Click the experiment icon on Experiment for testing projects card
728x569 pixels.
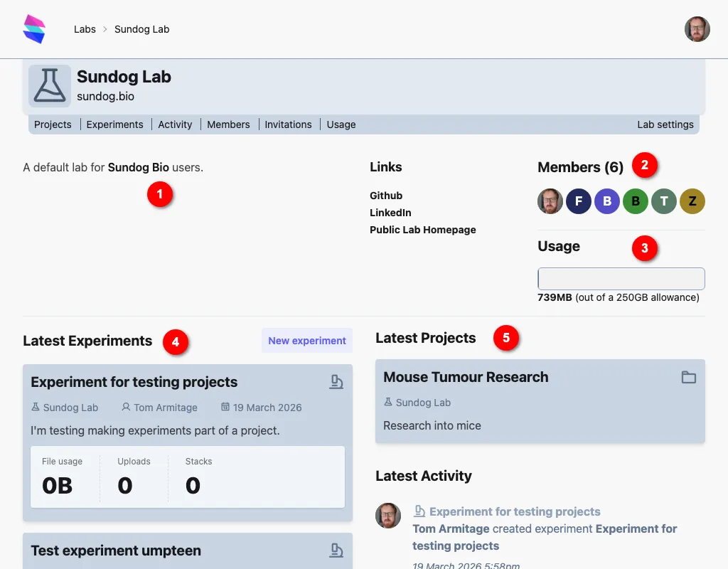click(x=336, y=381)
